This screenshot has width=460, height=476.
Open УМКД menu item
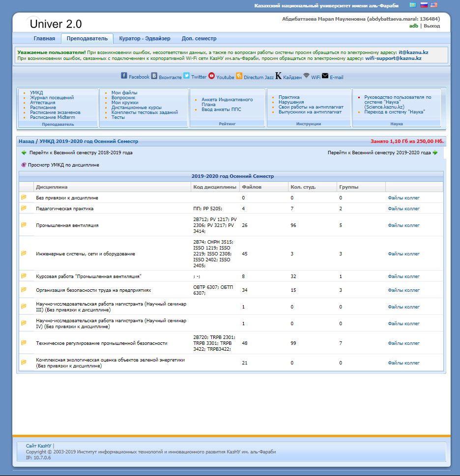pos(36,92)
